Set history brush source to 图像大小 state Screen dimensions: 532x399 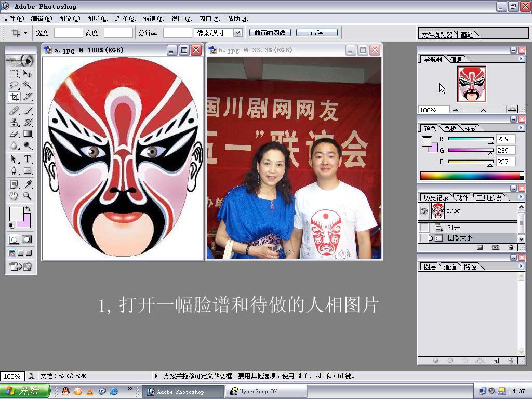[424, 238]
